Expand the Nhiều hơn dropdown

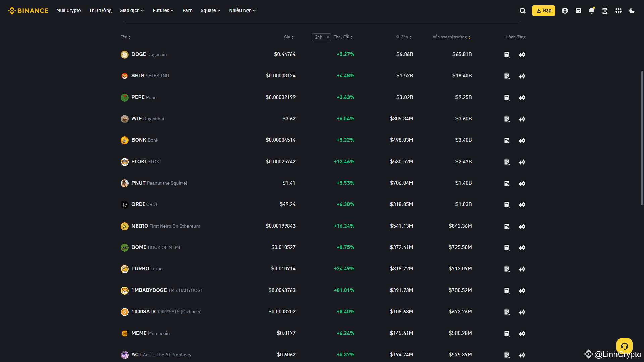click(242, 10)
